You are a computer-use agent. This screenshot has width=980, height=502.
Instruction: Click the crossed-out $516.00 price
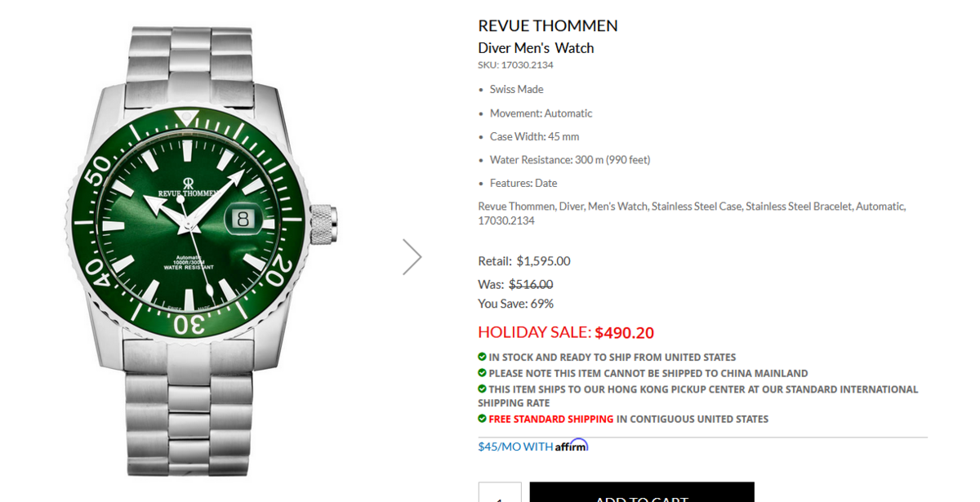tap(531, 284)
